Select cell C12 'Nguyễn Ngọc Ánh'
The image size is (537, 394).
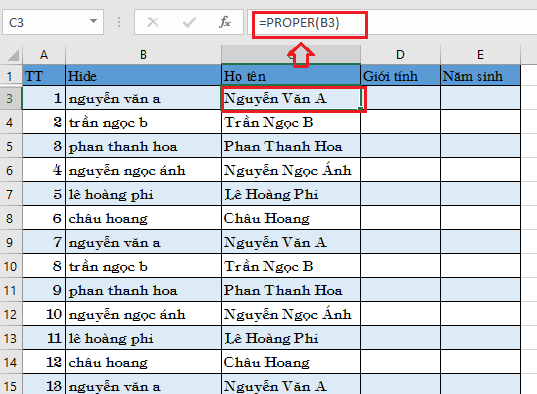pos(291,315)
